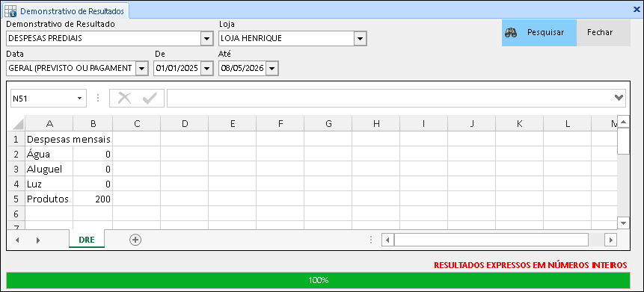Open the De date picker dropdown
644x292 pixels.
(206, 69)
